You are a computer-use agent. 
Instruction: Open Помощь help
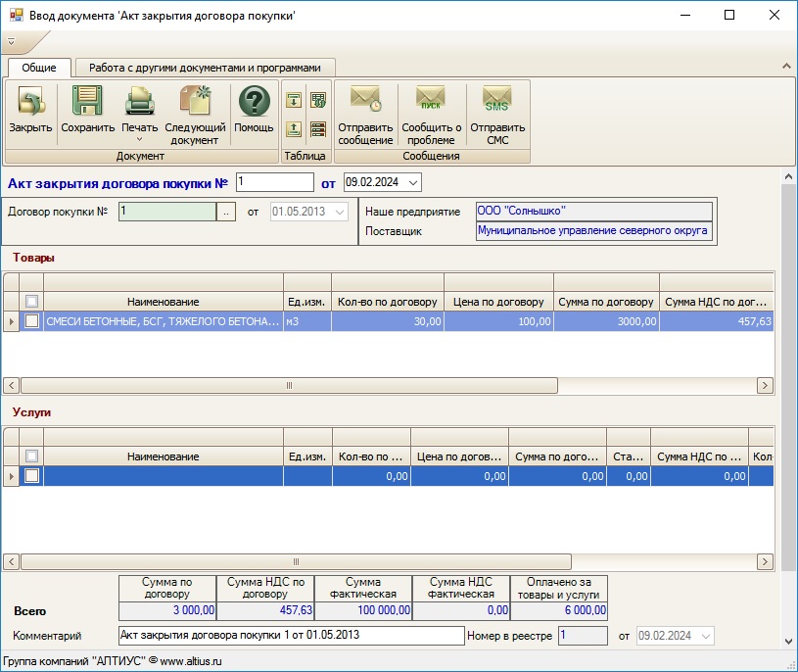(x=254, y=102)
